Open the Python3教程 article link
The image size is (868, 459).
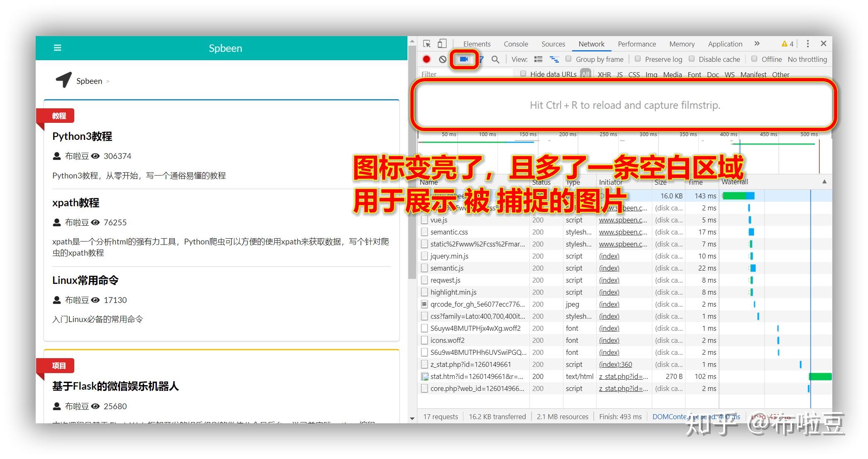[82, 136]
